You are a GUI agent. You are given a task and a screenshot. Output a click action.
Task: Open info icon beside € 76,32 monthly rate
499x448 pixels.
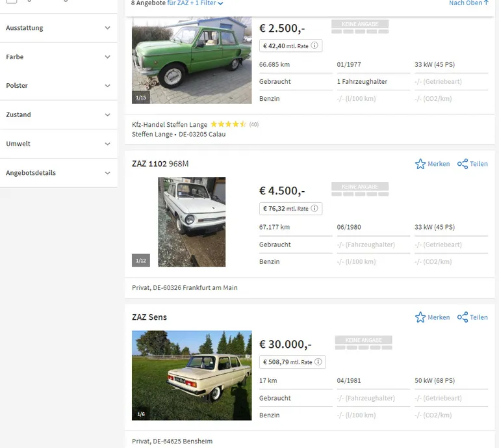314,208
